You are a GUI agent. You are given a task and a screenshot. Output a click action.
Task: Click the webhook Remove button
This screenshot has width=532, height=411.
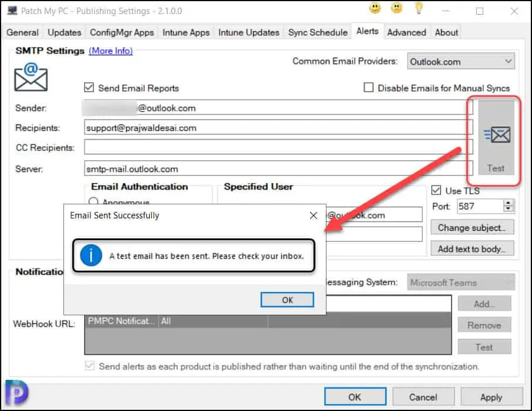484,325
